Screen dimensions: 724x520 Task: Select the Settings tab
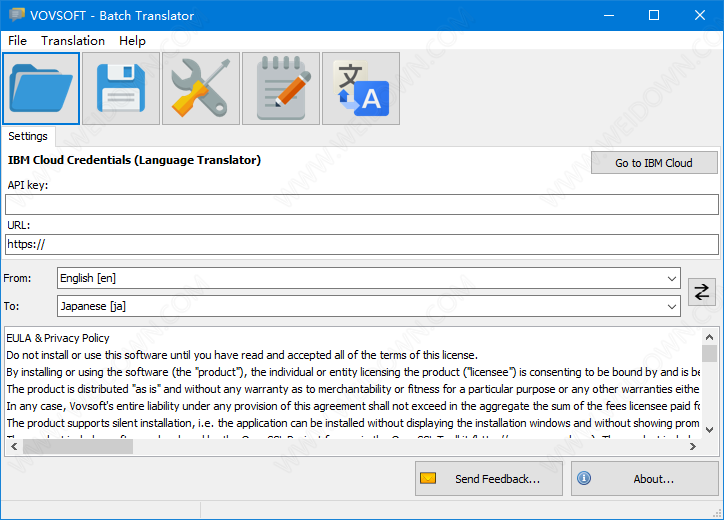click(x=28, y=136)
